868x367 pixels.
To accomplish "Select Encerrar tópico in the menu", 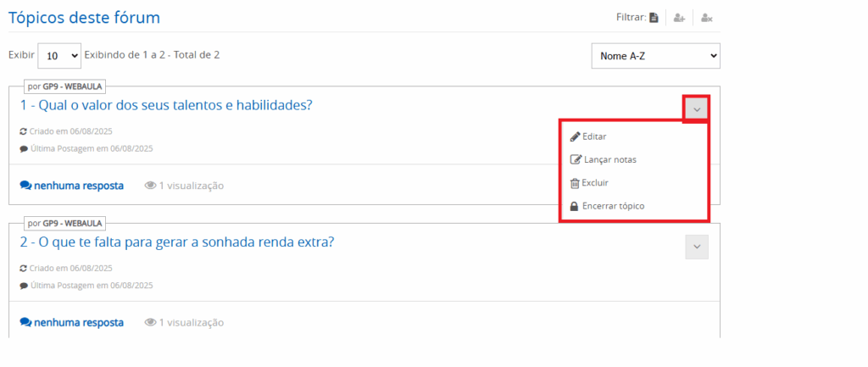I will 618,206.
